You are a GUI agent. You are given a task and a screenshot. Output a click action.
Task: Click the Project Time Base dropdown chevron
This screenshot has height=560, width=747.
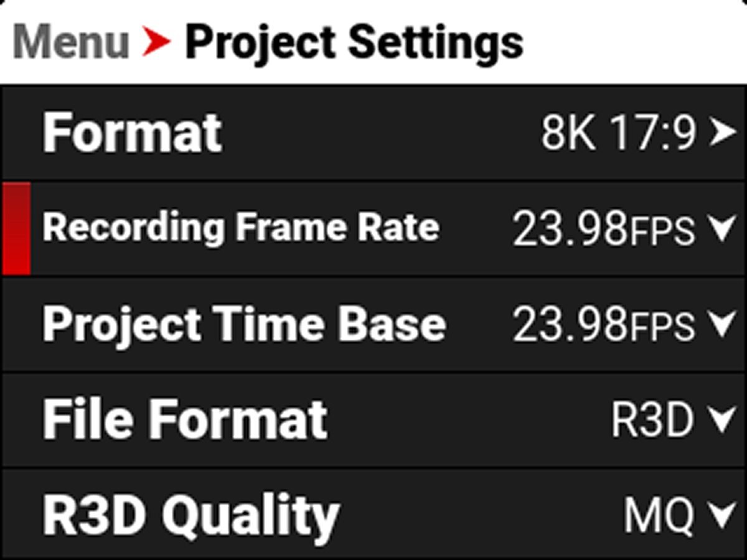click(722, 325)
